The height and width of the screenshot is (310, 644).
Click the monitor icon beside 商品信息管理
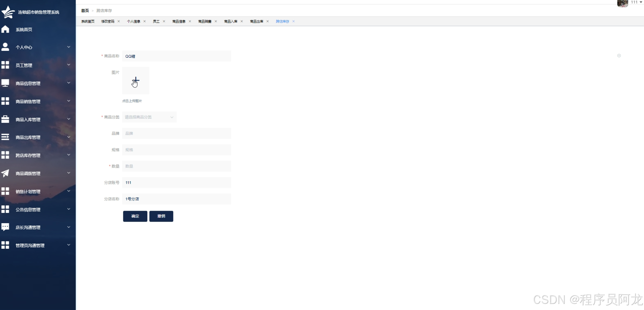[5, 83]
